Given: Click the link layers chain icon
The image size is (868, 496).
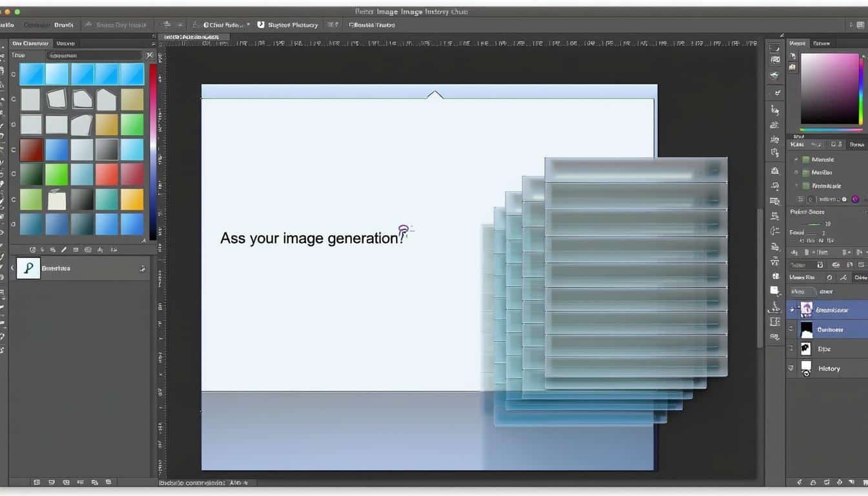Looking at the screenshot, I should tap(800, 482).
